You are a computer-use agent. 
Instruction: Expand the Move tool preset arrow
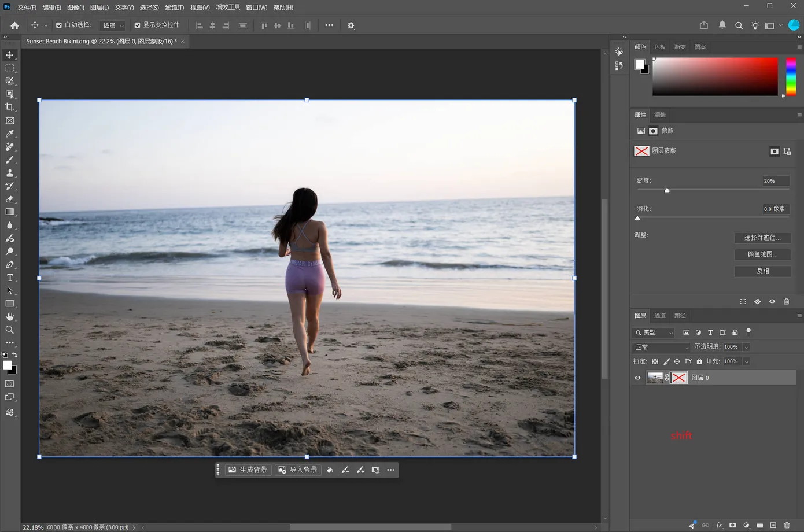46,25
